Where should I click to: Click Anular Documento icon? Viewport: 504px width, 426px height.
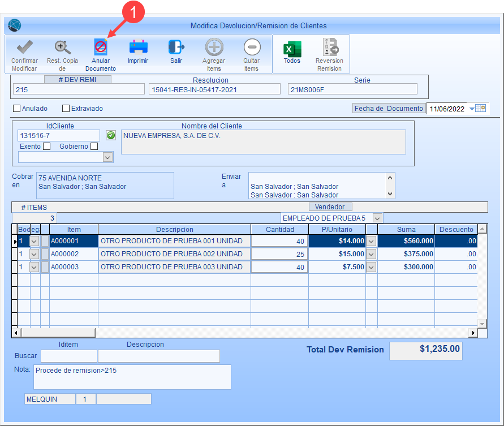pyautogui.click(x=101, y=48)
